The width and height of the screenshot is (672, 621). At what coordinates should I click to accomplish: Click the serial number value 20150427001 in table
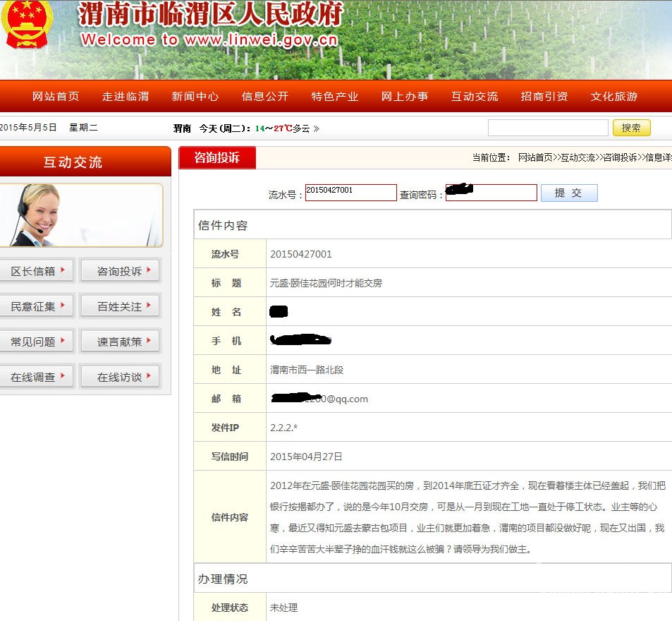tap(301, 254)
